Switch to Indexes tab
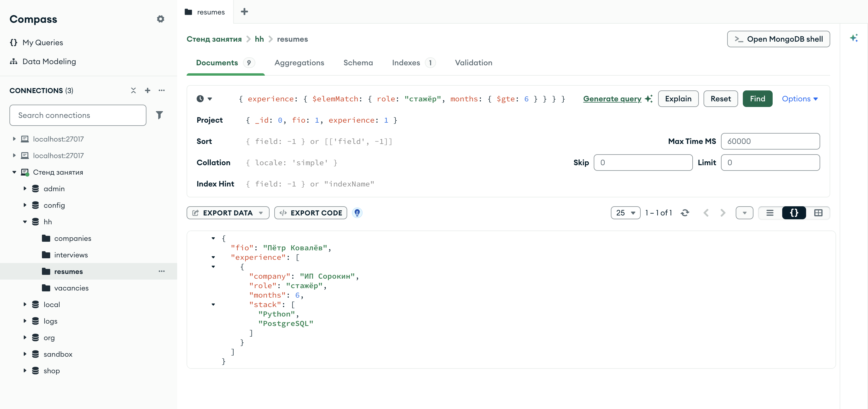 tap(413, 63)
